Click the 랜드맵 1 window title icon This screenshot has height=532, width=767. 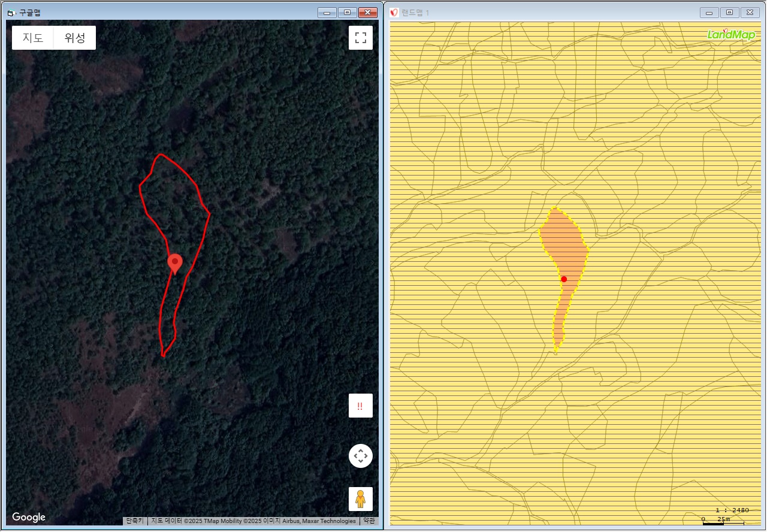tap(394, 13)
